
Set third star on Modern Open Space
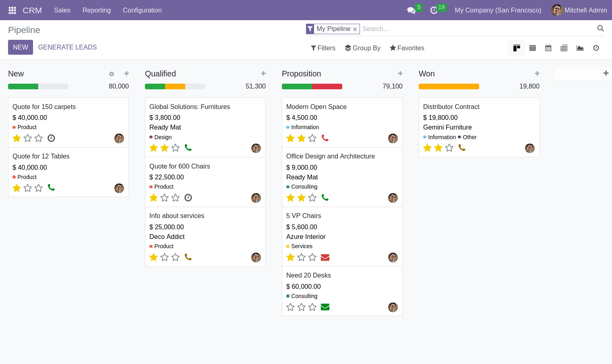coord(312,138)
